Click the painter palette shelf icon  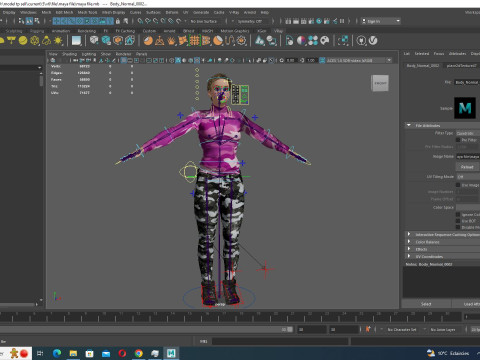(324, 41)
